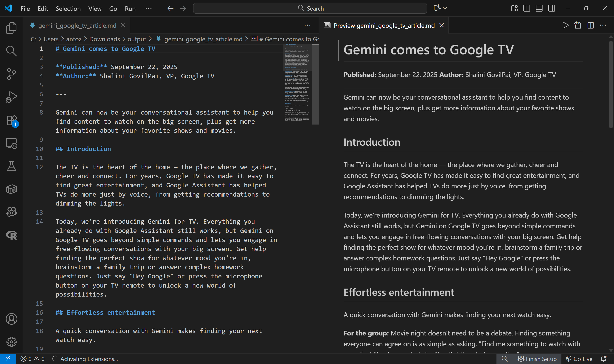The width and height of the screenshot is (614, 364).
Task: Open the View menu
Action: [95, 8]
